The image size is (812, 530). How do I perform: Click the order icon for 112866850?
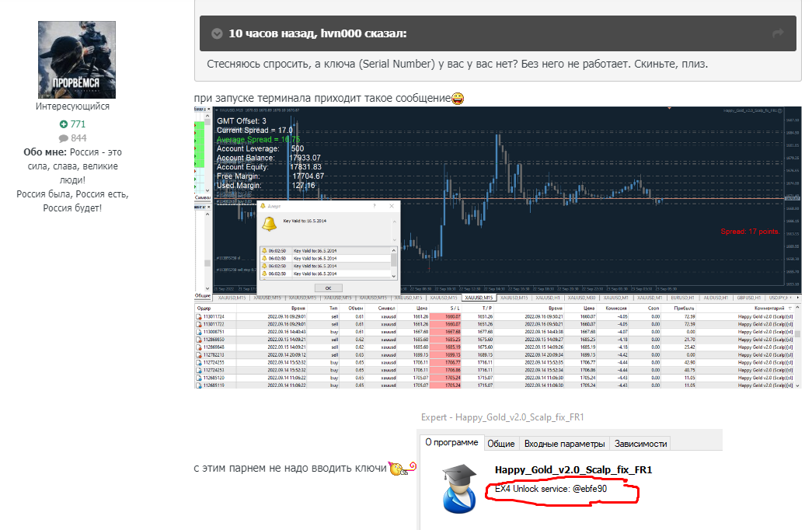[x=199, y=340]
